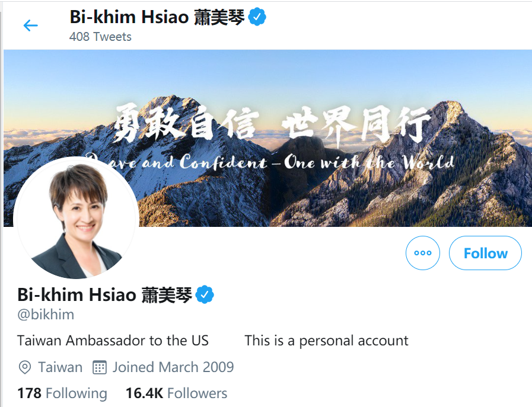
Task: Click the location pin icon
Action: (25, 367)
